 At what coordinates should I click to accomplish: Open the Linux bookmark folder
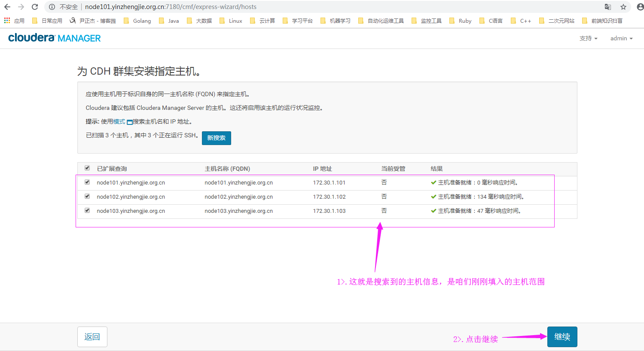point(231,21)
